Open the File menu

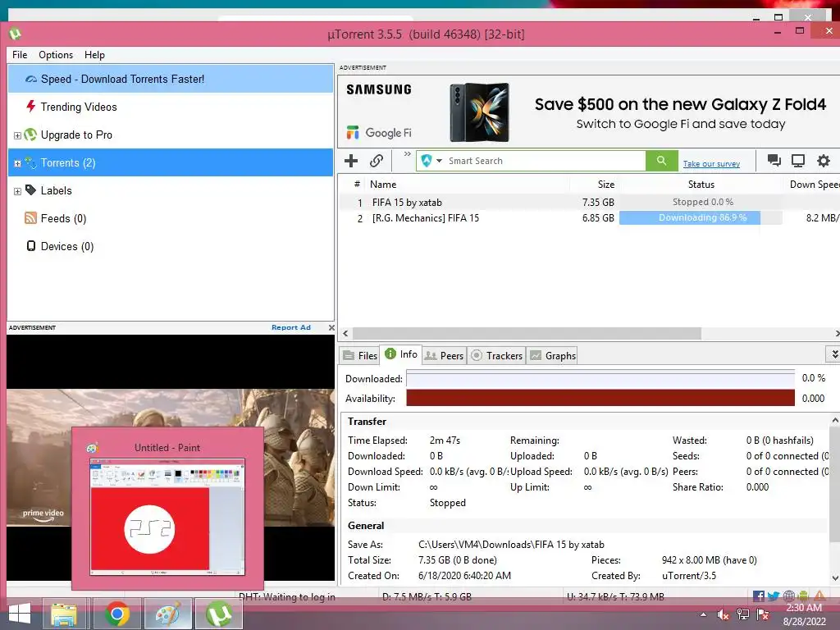pos(20,55)
